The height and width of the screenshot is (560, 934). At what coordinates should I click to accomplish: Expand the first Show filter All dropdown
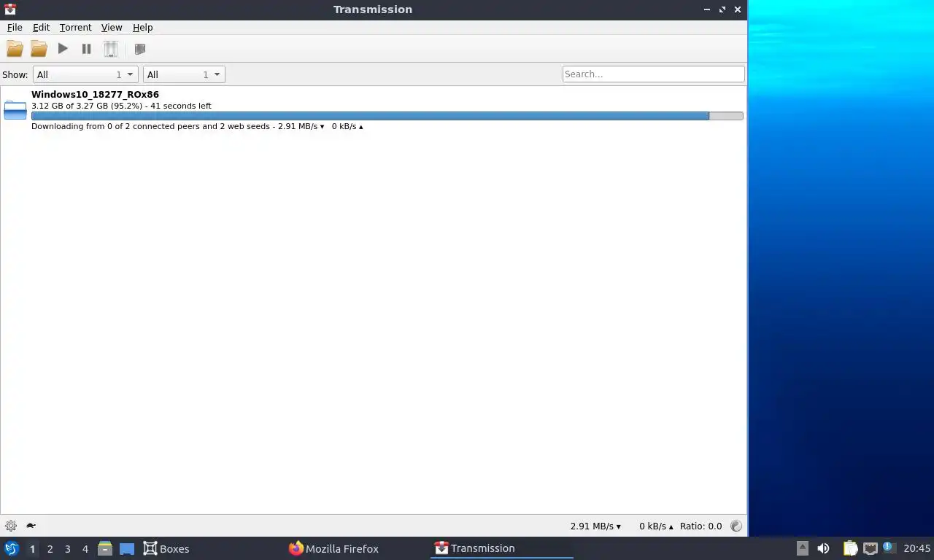85,74
